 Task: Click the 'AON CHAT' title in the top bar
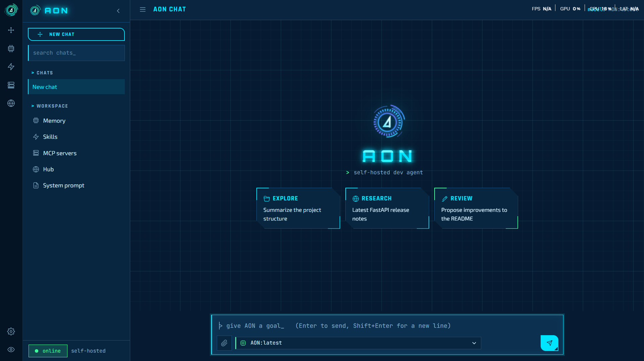coord(169,9)
